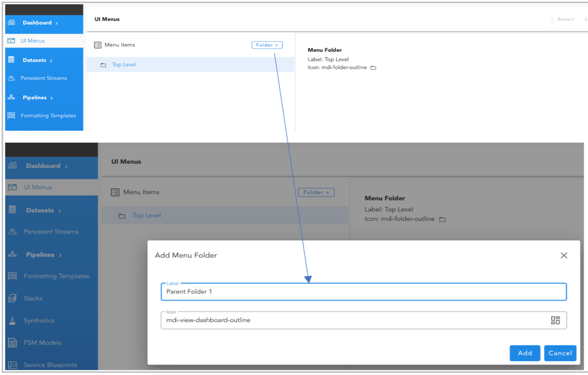Screen dimensions: 588x375
Task: Click the Pipelines icon in the navigation
Action: (12, 255)
